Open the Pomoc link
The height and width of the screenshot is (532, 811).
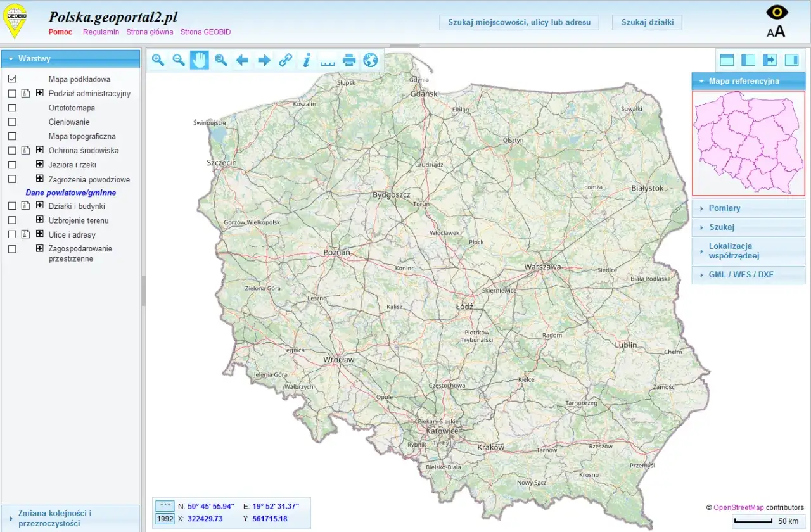click(x=60, y=32)
